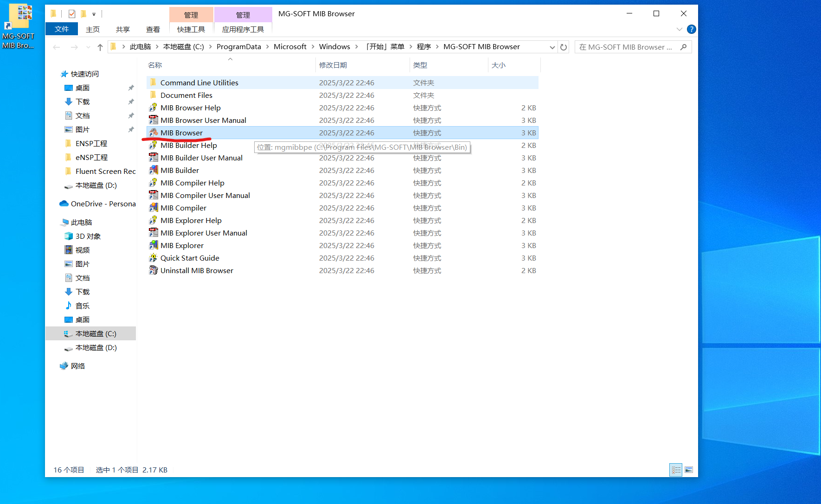The height and width of the screenshot is (504, 821).
Task: Click the MIB Compiler shortcut icon
Action: (x=153, y=208)
